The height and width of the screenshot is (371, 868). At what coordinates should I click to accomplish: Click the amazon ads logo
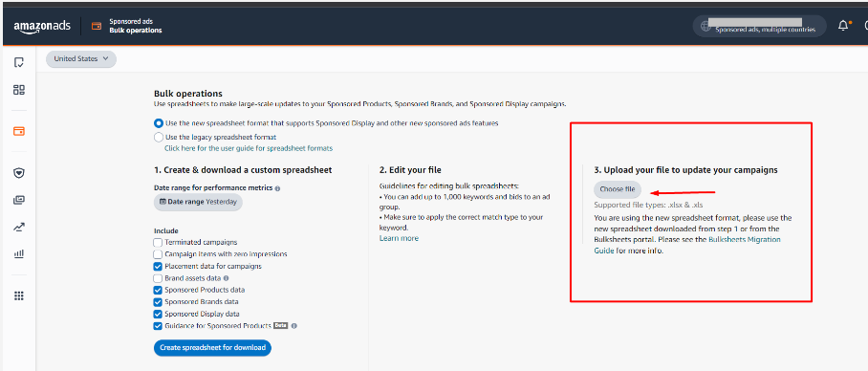pyautogui.click(x=42, y=26)
